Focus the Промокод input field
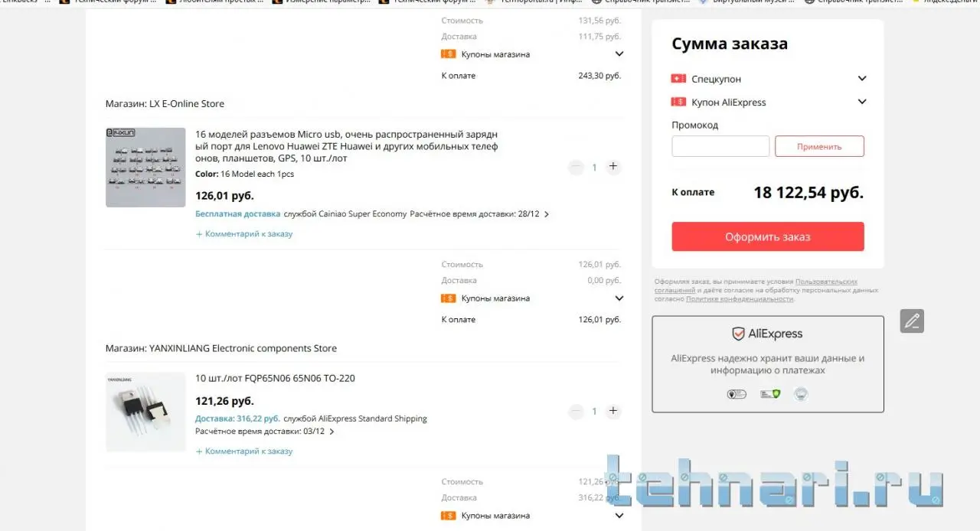Viewport: 980px width, 531px height. 720,146
